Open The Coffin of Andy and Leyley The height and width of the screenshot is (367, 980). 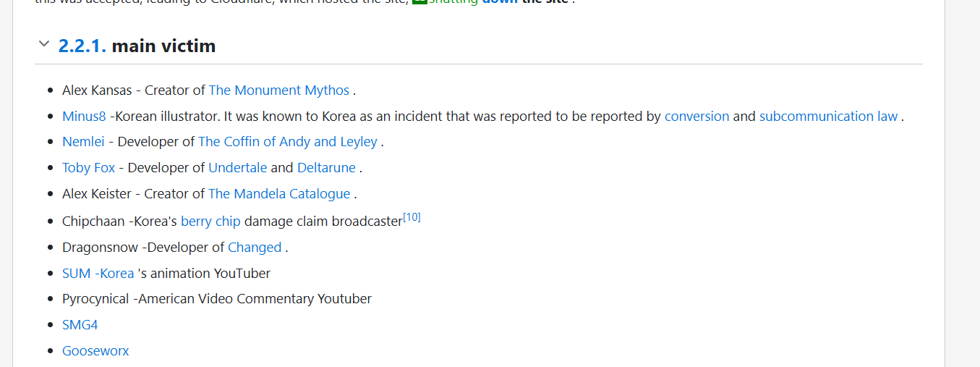(287, 142)
